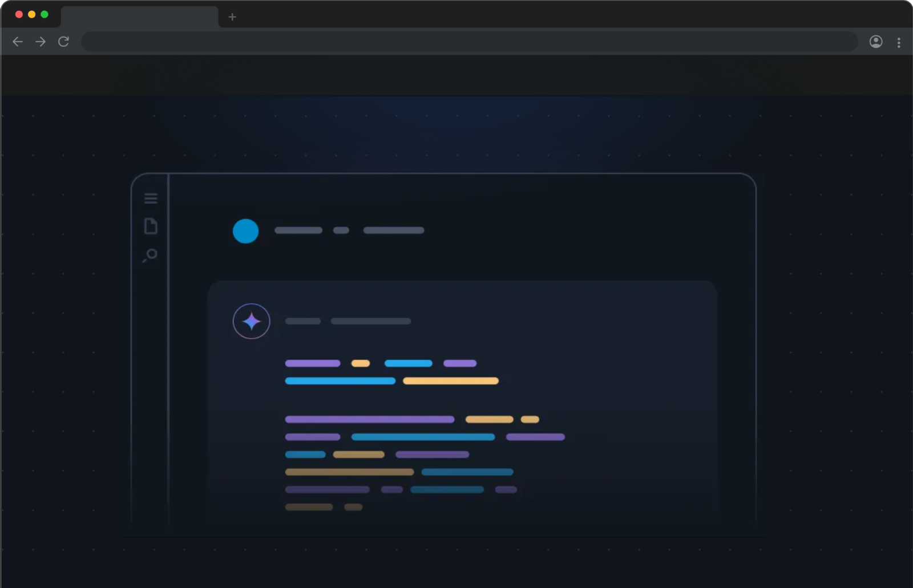Open the hamburger menu in the sidebar
Screen dimensions: 913x588
pos(151,198)
